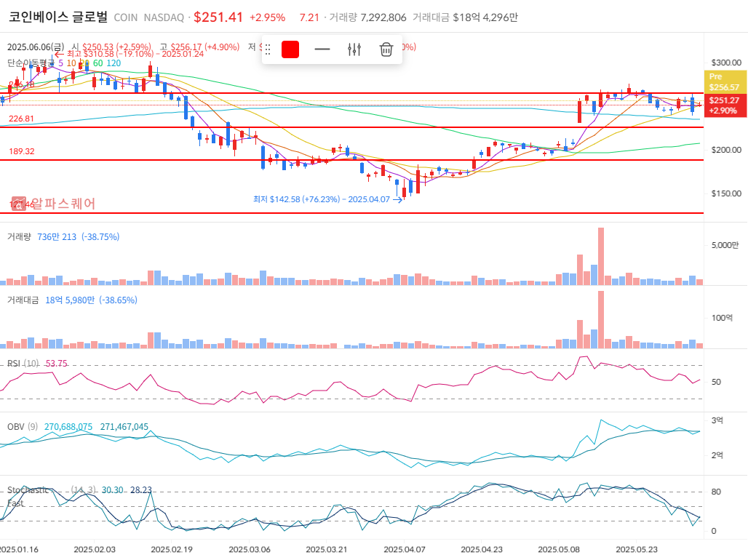This screenshot has width=748, height=560.
Task: Select the COIN ticker symbol
Action: [126, 17]
